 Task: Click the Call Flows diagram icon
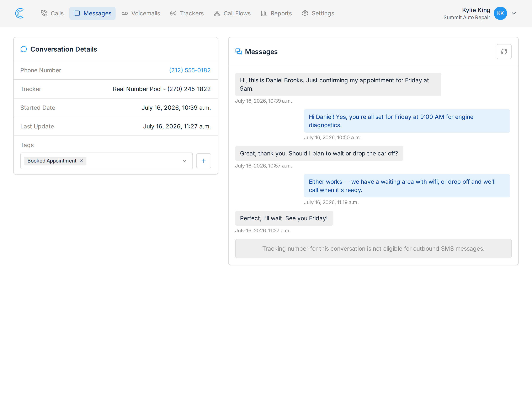[217, 13]
